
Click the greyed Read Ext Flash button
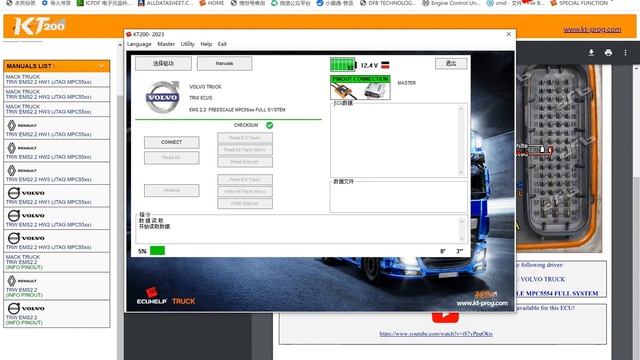point(244,138)
